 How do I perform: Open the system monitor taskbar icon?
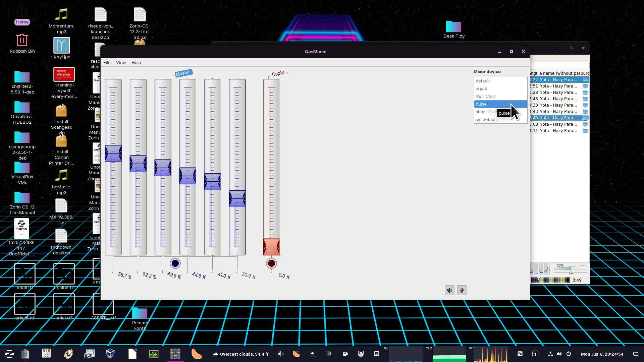coord(154,354)
